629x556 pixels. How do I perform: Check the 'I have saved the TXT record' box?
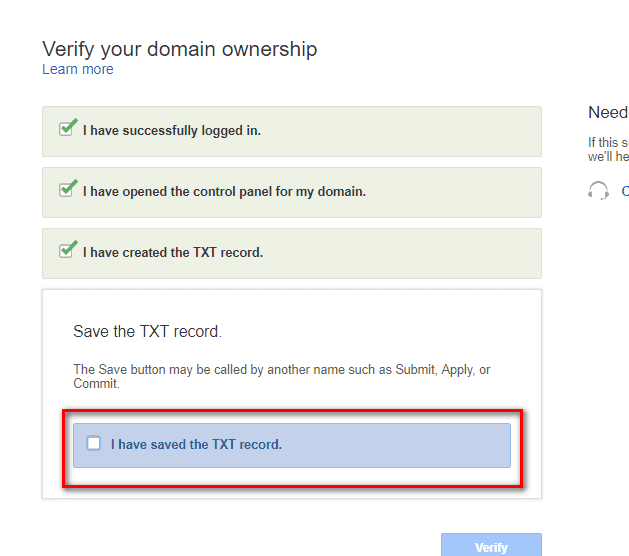click(94, 443)
